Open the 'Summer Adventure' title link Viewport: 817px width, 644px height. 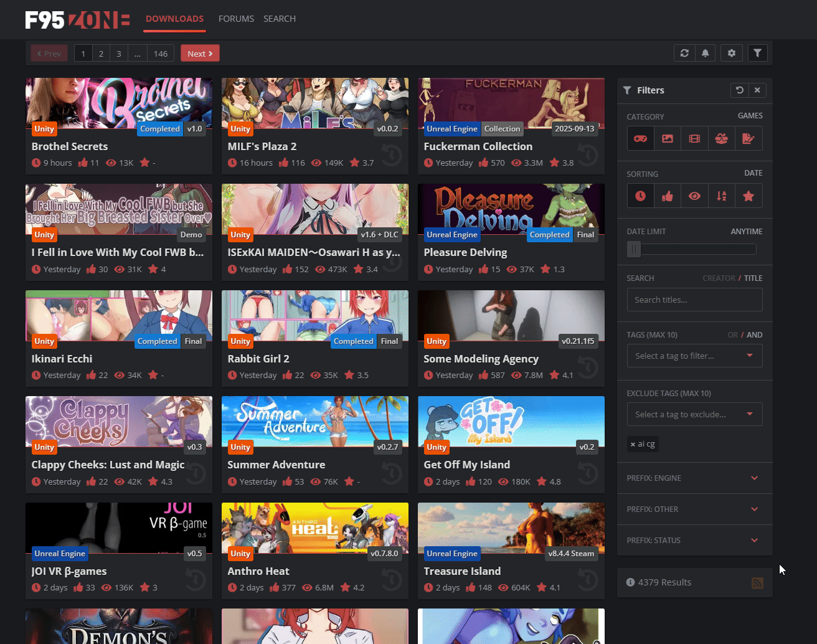point(276,465)
